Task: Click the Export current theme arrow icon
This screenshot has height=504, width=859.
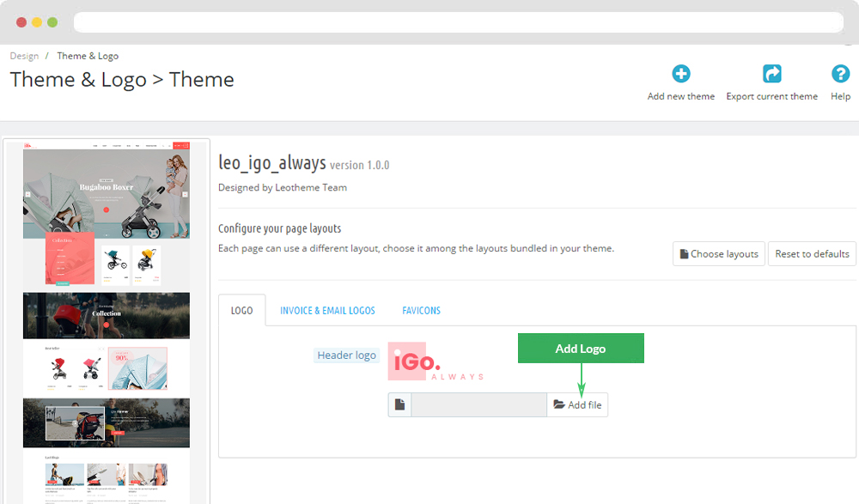Action: pos(772,74)
